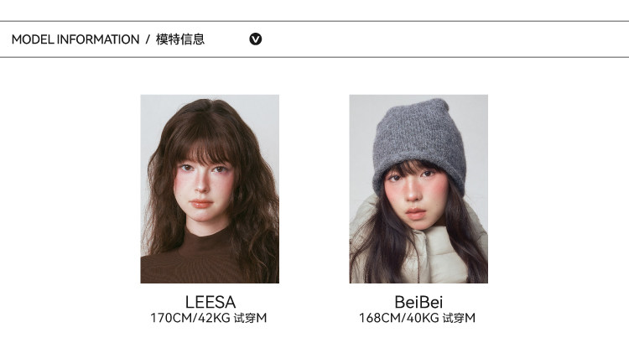This screenshot has height=364, width=629.
Task: Click the slash separator in the heading
Action: coord(148,39)
